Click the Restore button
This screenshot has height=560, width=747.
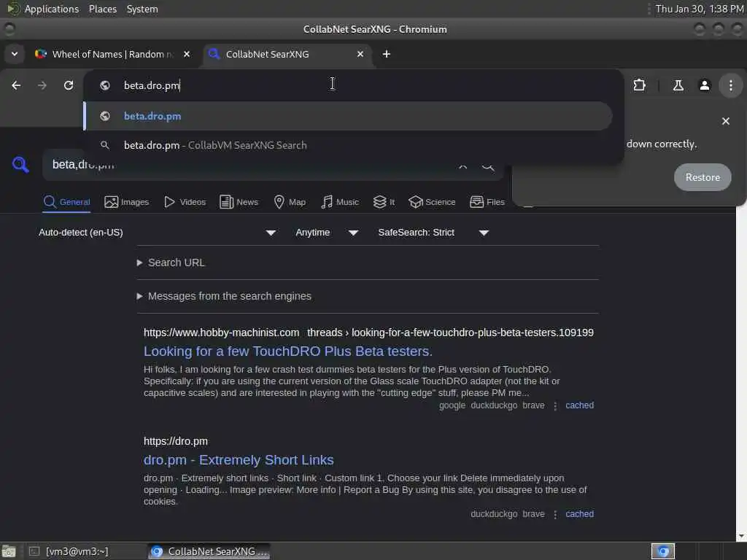[703, 177]
